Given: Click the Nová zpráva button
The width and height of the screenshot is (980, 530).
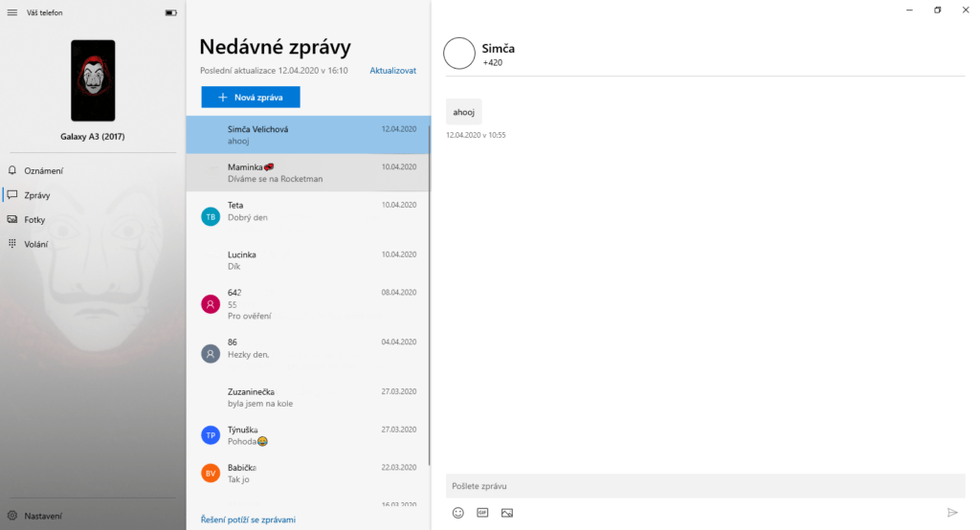Looking at the screenshot, I should point(250,97).
